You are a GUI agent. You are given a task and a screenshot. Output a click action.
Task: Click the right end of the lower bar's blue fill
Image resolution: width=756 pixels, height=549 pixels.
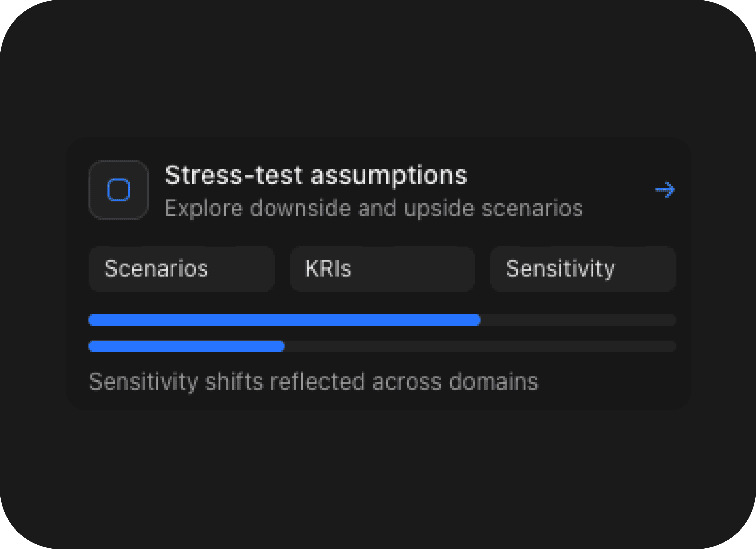281,346
